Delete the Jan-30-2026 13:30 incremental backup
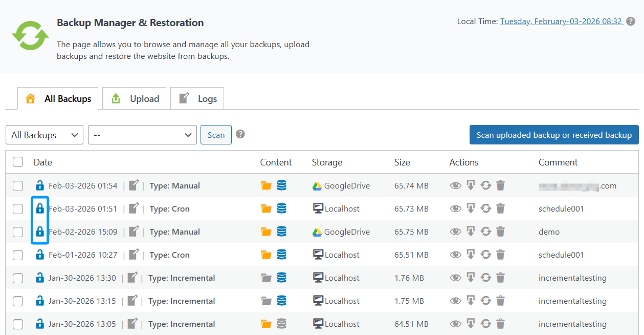Image resolution: width=644 pixels, height=335 pixels. 500,278
